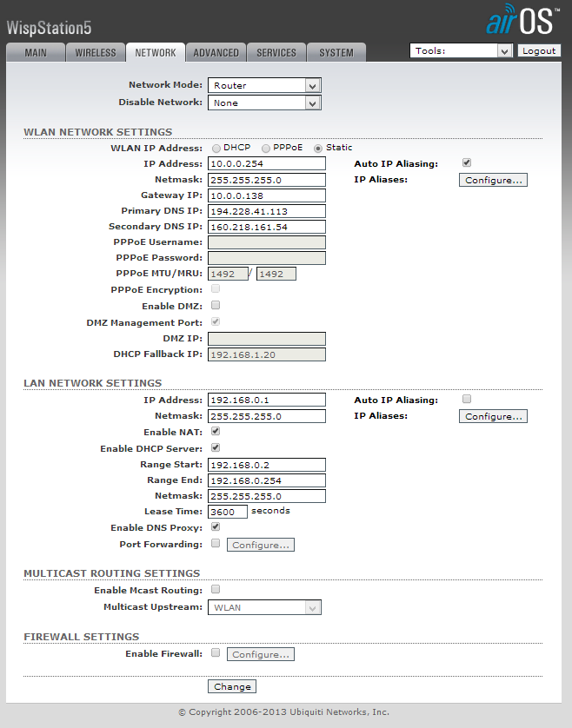Click the Secondary DNS IP field

pyautogui.click(x=267, y=227)
